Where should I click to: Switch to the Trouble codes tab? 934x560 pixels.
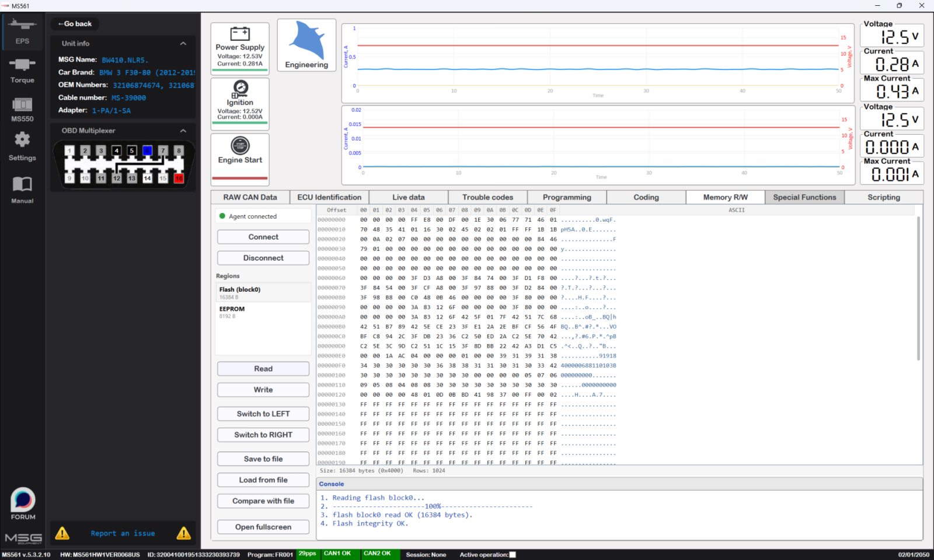click(487, 197)
